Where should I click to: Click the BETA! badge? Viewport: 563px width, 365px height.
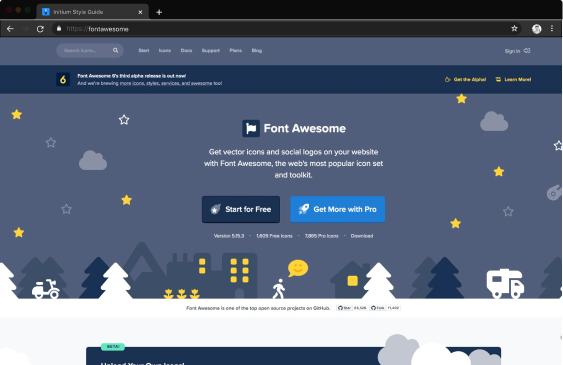pos(113,347)
